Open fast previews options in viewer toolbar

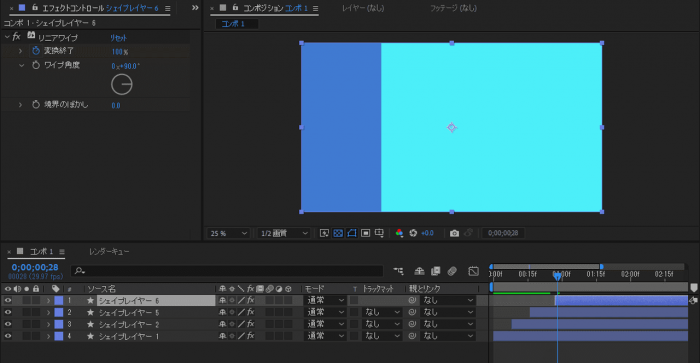325,233
